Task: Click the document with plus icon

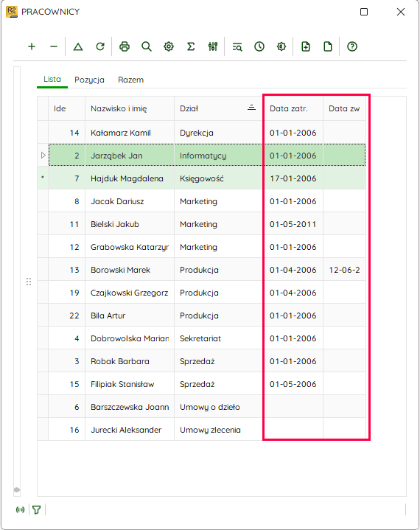Action: coord(306,46)
